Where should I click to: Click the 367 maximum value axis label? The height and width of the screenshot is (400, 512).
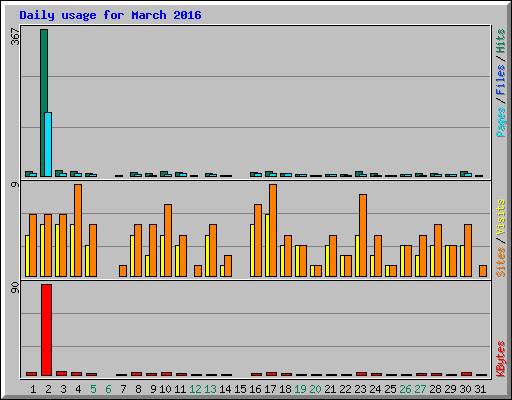(15, 36)
